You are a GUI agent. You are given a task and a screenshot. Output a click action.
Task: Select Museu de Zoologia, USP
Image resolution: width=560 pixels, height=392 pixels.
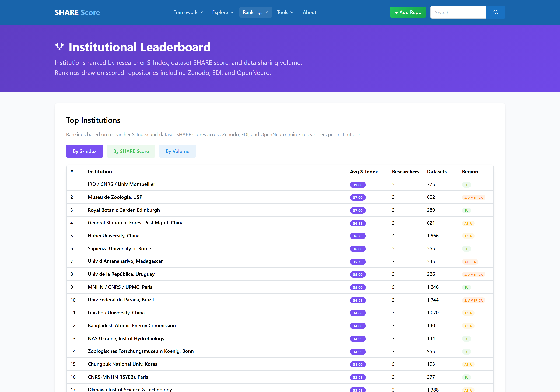(x=115, y=197)
